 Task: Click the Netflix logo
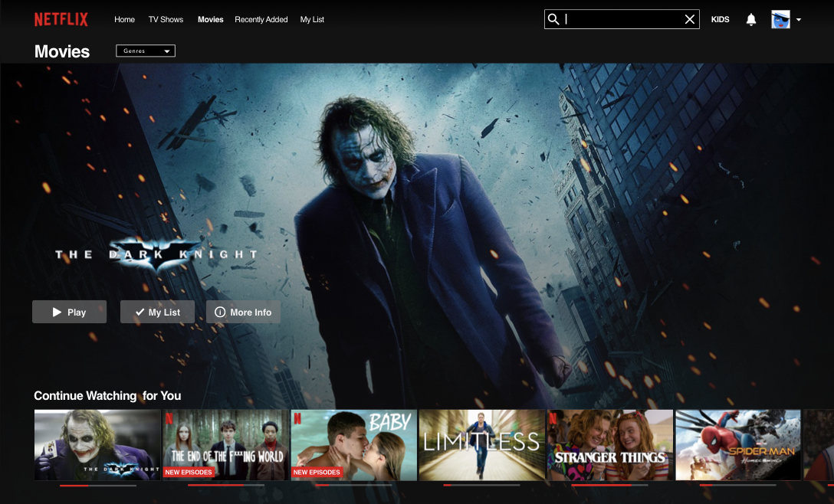tap(61, 20)
